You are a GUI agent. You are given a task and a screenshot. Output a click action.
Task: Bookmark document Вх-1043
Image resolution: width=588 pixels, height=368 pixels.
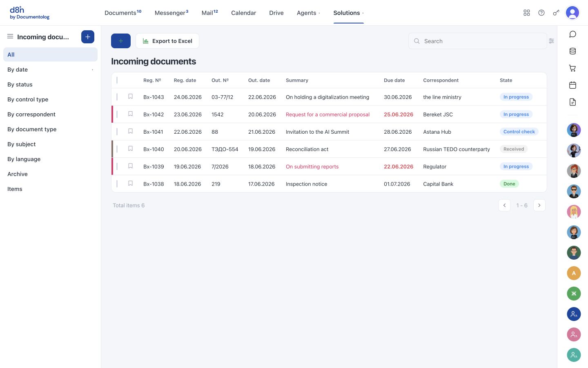pyautogui.click(x=131, y=96)
